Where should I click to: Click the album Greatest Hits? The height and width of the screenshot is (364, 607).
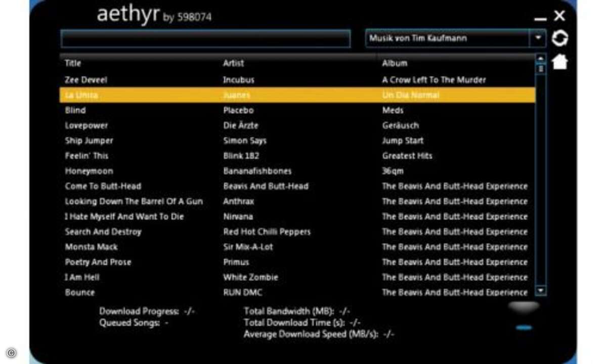(407, 156)
